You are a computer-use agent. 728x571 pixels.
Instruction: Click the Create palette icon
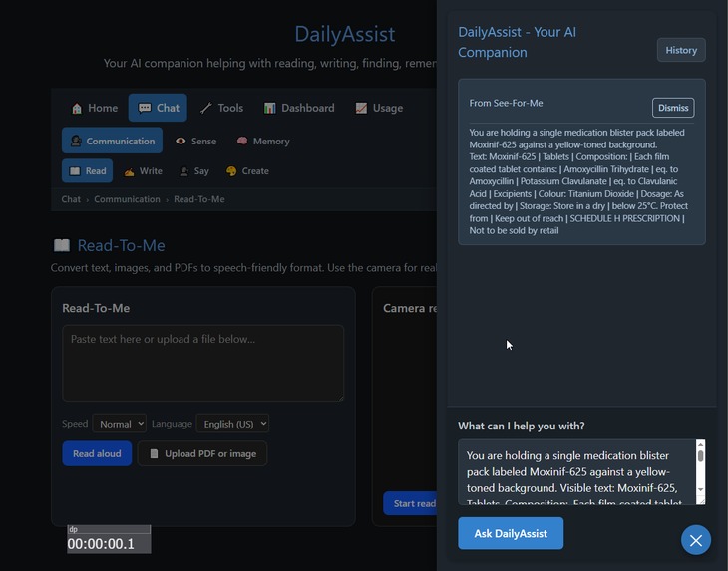[231, 171]
